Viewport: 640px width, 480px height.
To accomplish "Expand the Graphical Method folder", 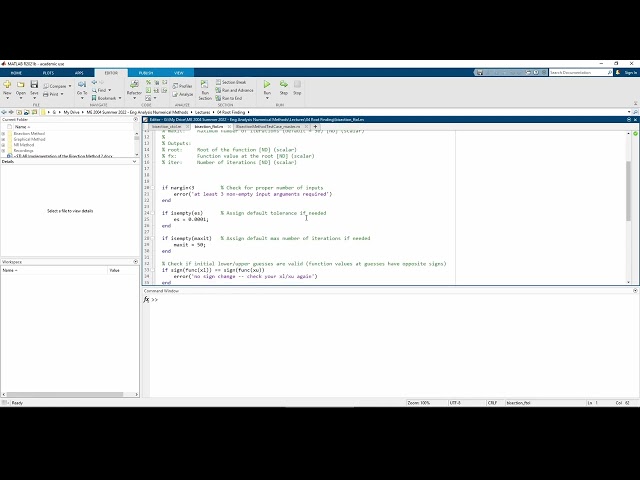I will (x=3, y=140).
